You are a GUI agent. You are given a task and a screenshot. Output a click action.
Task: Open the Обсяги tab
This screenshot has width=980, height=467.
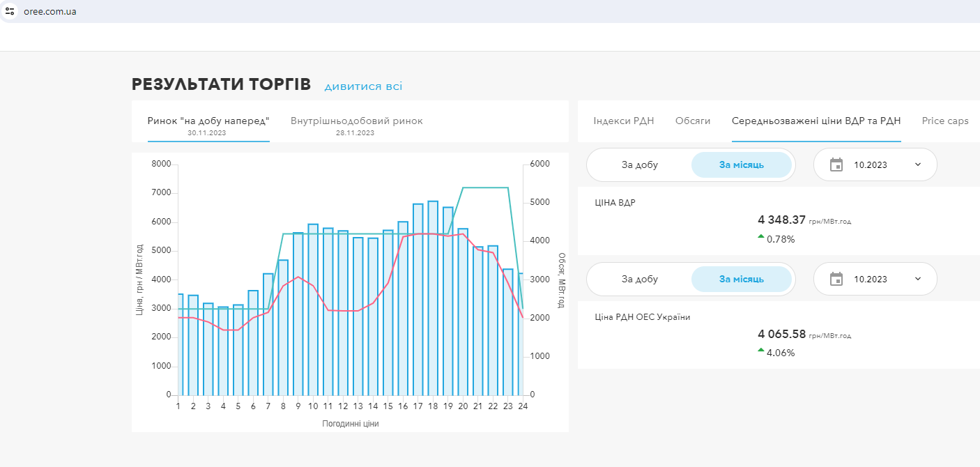[x=693, y=121]
